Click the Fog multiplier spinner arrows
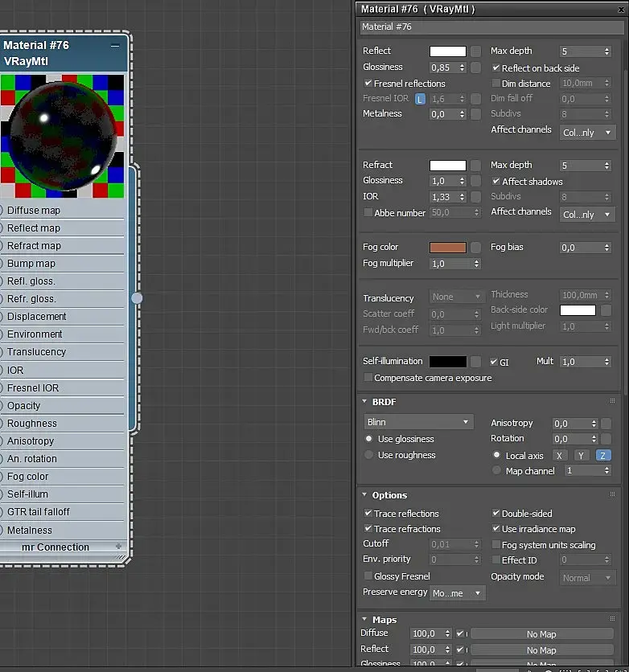Viewport: 629px width, 672px height. (x=476, y=264)
